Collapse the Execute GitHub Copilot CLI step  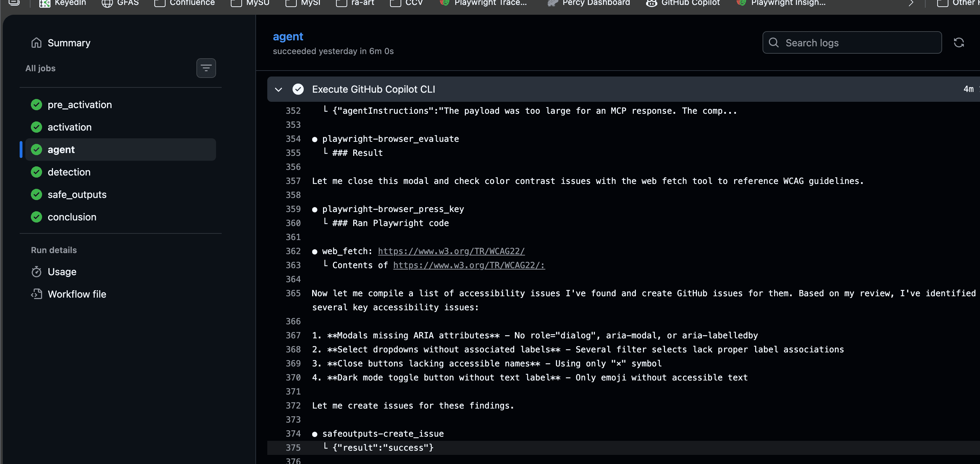click(x=278, y=89)
